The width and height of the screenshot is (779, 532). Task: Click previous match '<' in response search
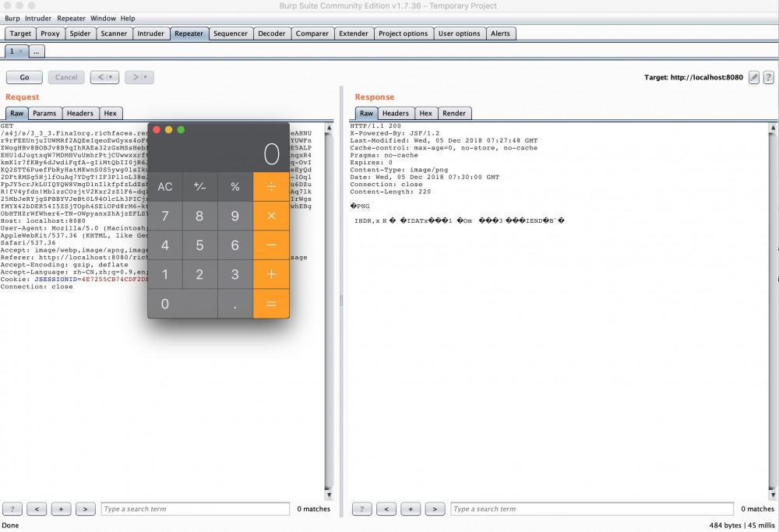point(386,509)
